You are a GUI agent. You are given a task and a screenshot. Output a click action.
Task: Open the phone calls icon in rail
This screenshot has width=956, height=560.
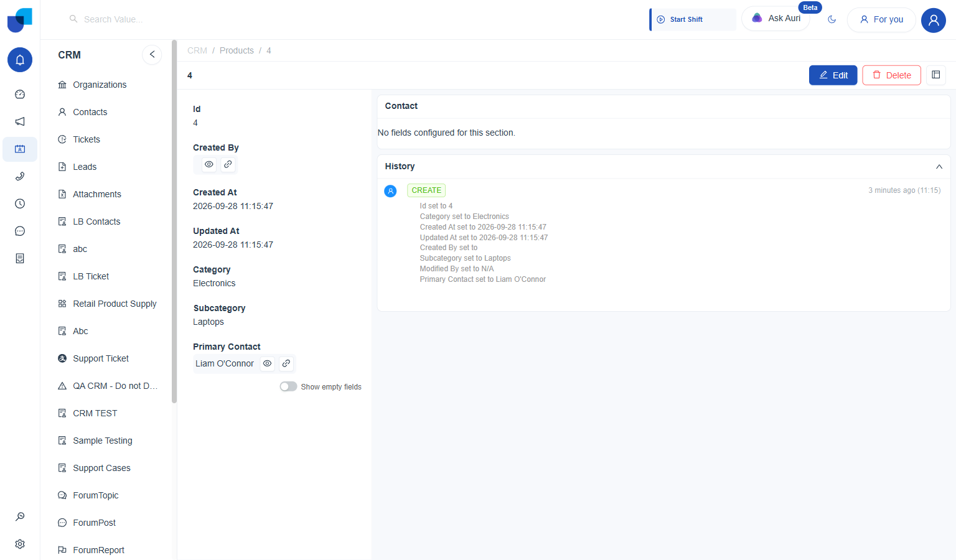coord(20,176)
